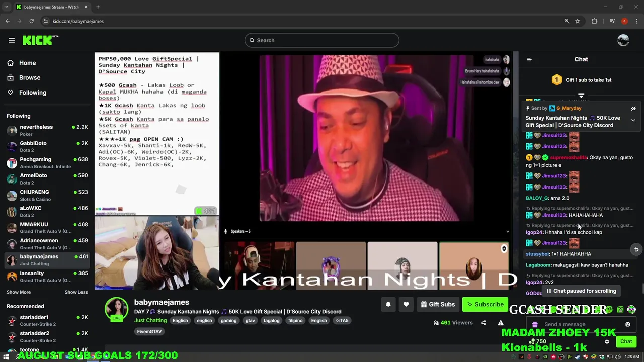The height and width of the screenshot is (362, 644).
Task: Bookmark this page with the star icon
Action: [x=578, y=21]
